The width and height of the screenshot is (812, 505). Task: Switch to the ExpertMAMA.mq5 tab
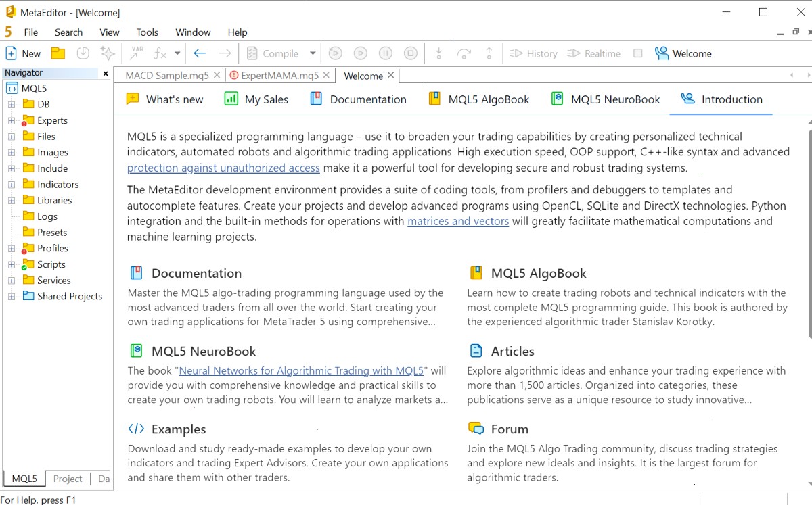coord(281,76)
